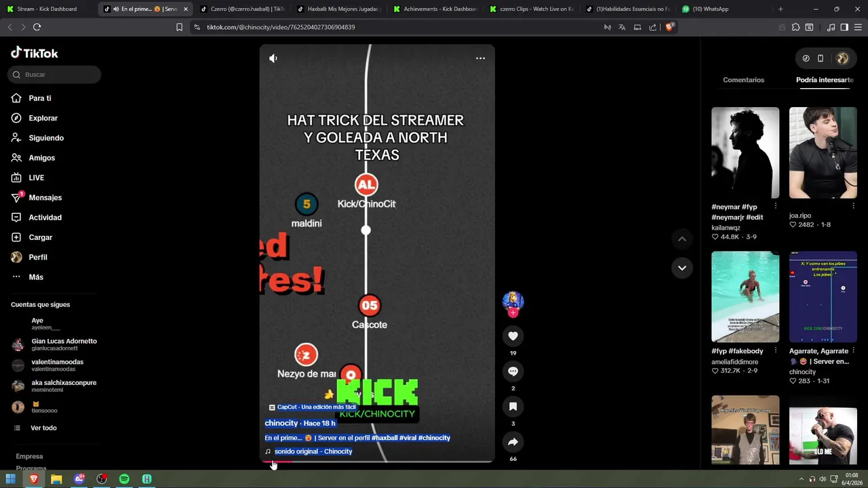Open comments via speech bubble icon
The width and height of the screenshot is (868, 488).
[x=513, y=371]
